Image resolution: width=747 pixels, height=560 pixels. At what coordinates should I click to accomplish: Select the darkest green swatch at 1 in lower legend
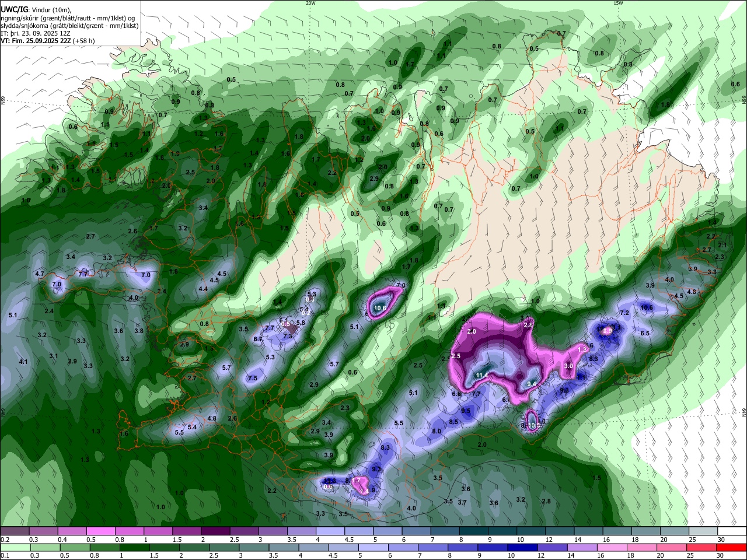[x=135, y=547]
